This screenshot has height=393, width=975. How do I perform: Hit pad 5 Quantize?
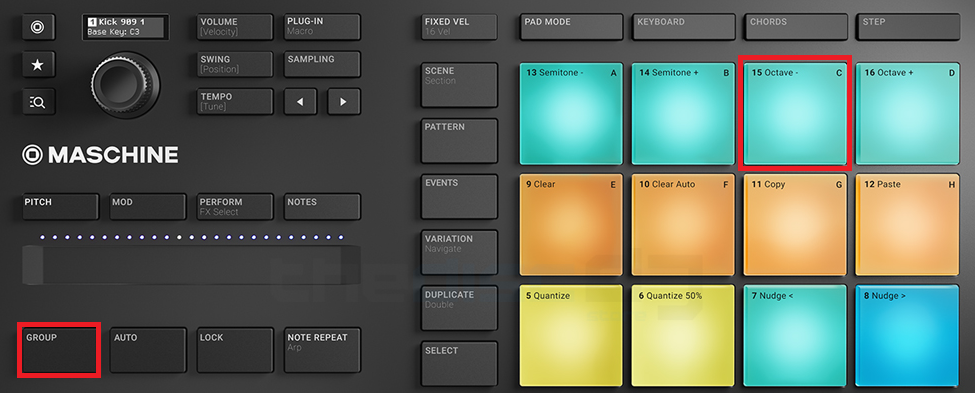coord(571,336)
